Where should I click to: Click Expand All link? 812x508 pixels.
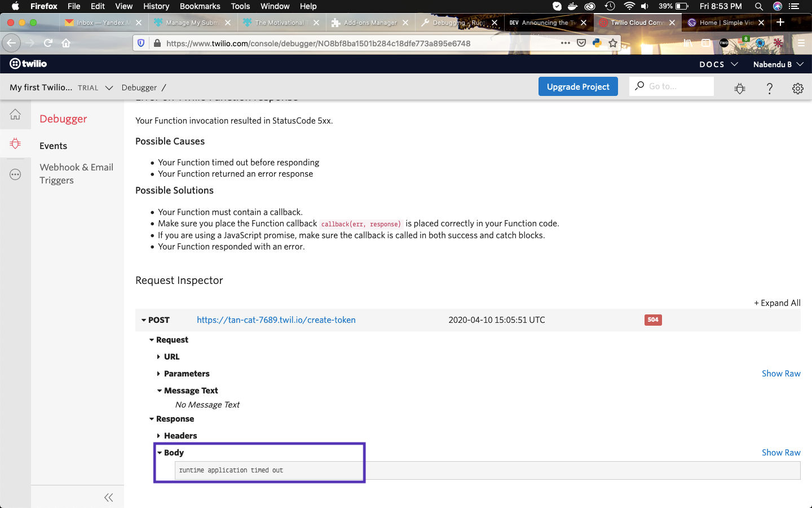(777, 303)
